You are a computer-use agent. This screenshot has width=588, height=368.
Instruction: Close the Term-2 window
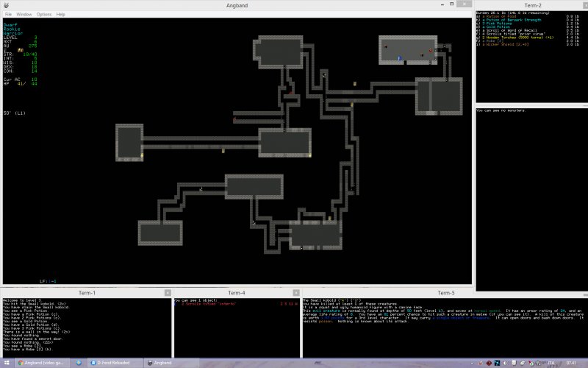point(585,5)
